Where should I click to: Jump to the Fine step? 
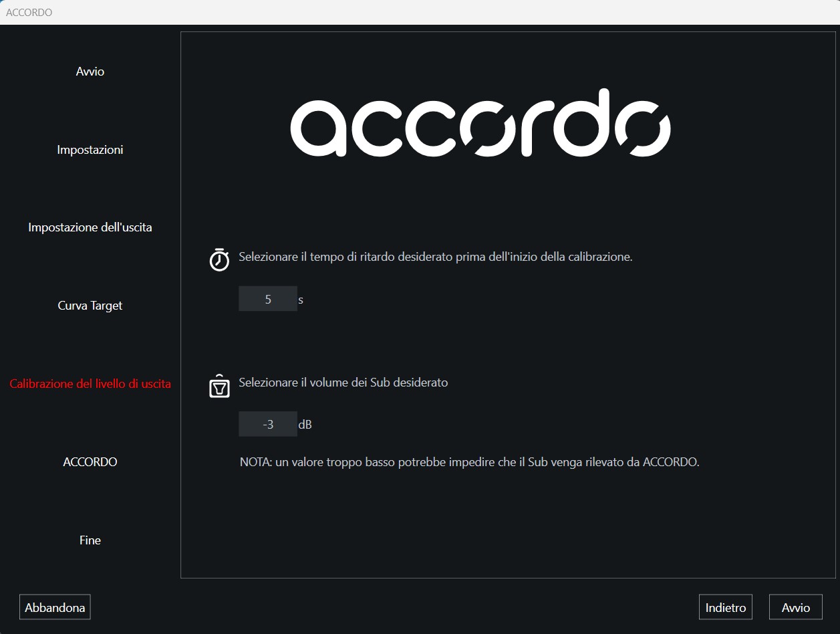[90, 540]
